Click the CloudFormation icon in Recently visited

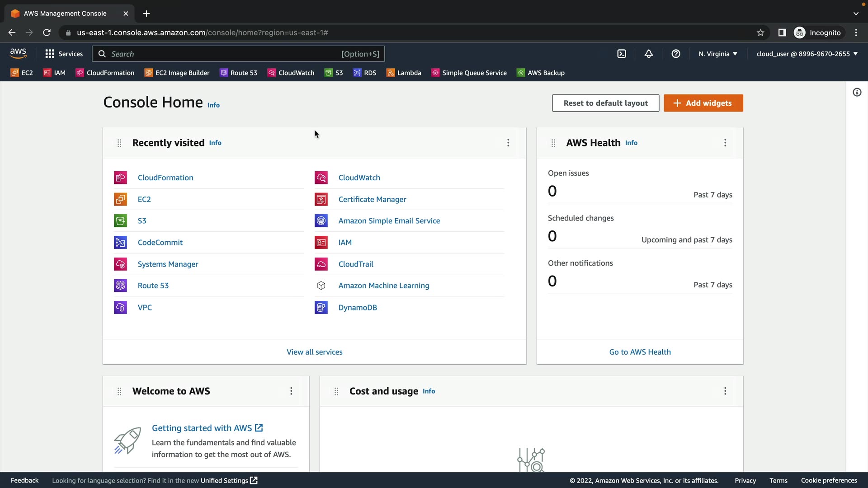[x=120, y=178]
